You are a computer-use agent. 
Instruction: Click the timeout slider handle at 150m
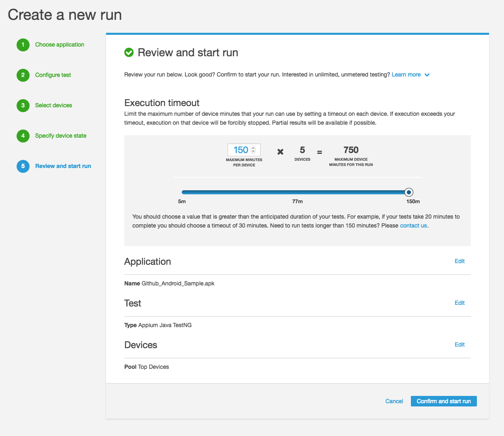click(x=409, y=192)
